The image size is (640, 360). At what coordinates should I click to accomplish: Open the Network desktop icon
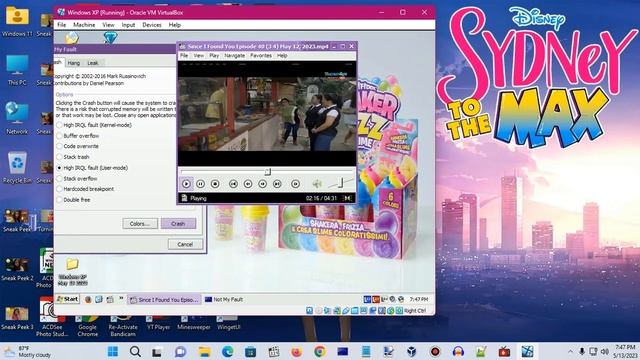click(x=17, y=118)
